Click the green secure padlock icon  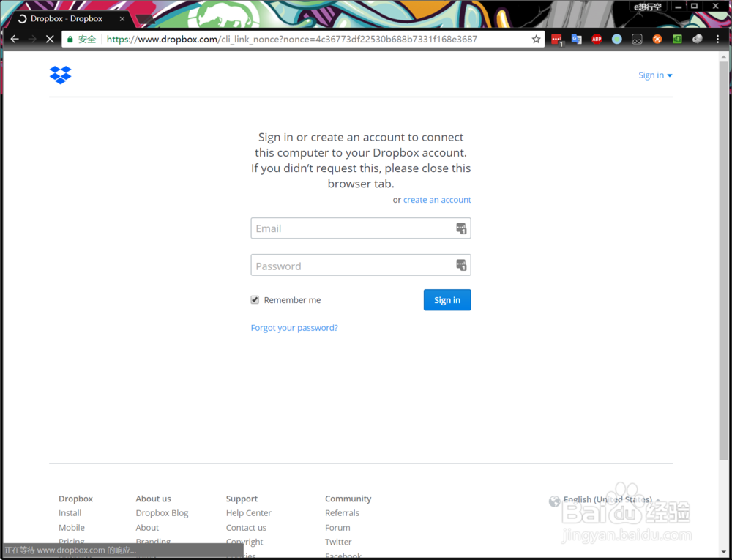(70, 40)
